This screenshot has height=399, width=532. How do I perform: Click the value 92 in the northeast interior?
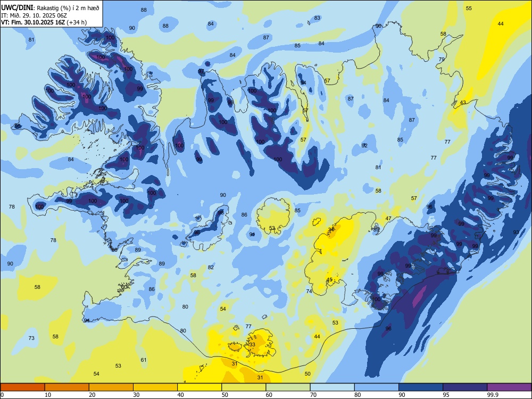(364, 146)
